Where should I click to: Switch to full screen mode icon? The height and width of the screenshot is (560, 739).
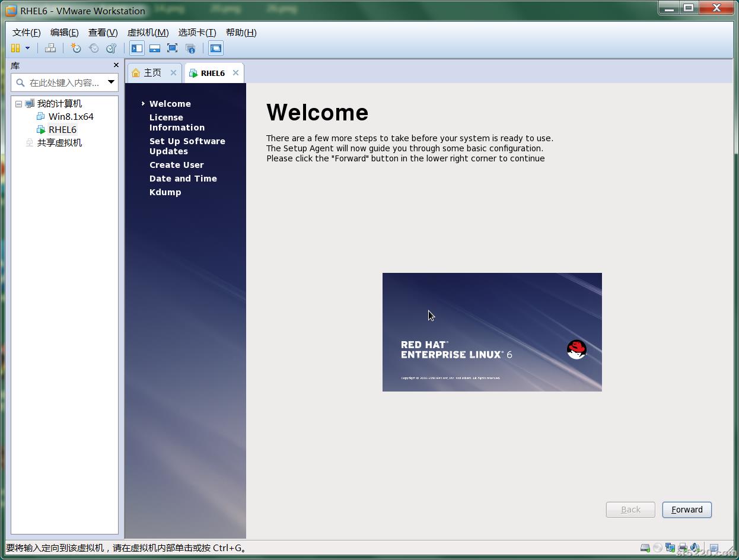172,48
